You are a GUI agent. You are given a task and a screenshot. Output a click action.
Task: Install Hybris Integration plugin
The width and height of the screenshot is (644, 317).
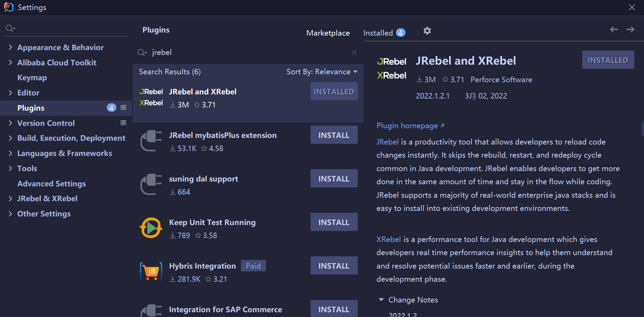[334, 266]
